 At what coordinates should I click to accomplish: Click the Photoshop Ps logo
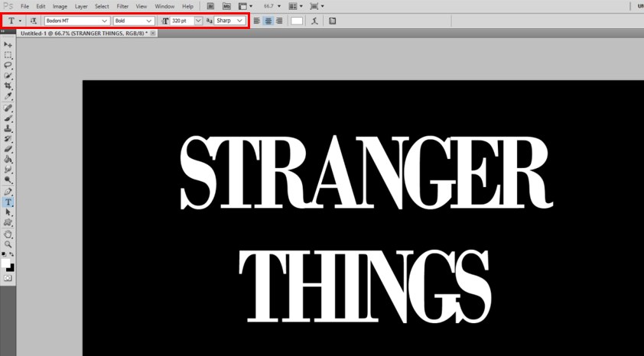click(x=8, y=6)
